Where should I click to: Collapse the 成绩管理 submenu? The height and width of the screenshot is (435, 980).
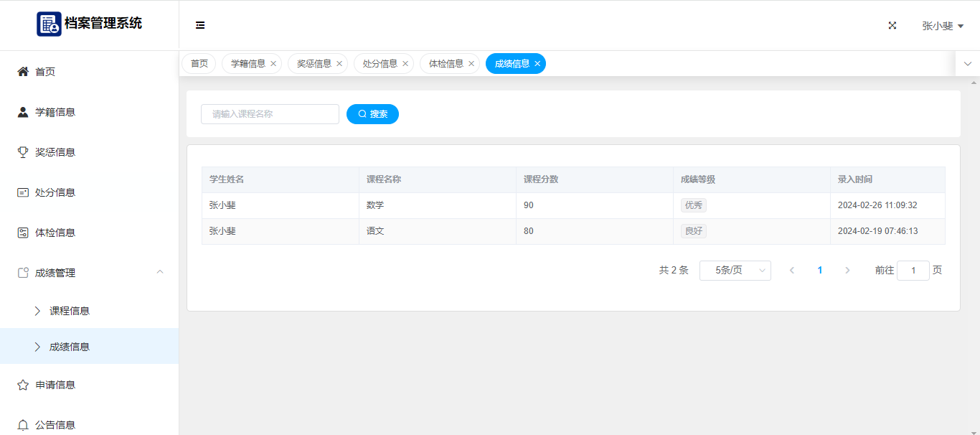(x=160, y=272)
